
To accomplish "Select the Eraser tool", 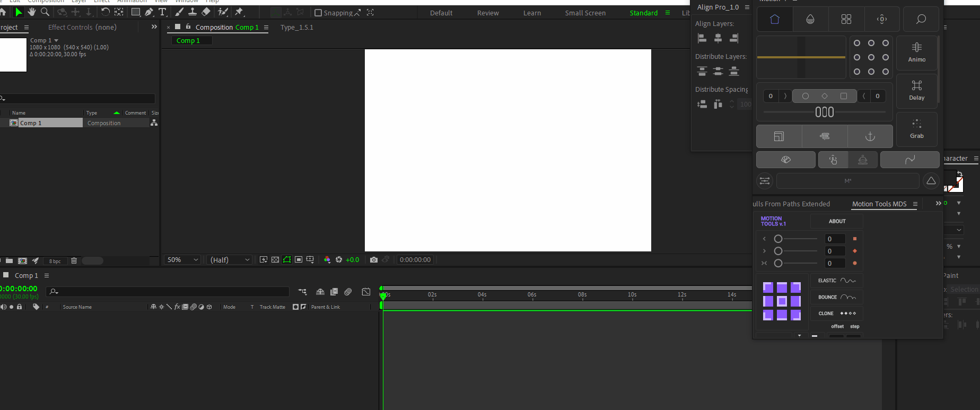I will click(206, 12).
